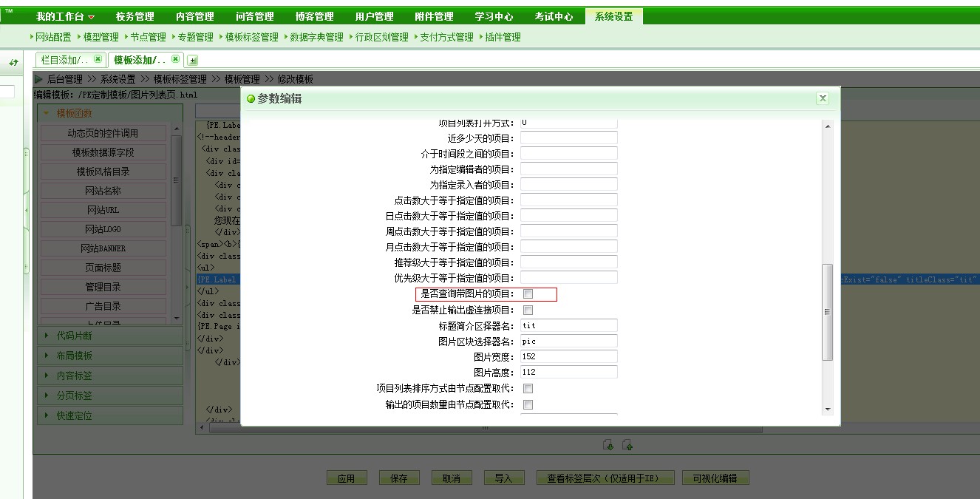Close the 模板添加 tab with its X icon

pos(175,60)
